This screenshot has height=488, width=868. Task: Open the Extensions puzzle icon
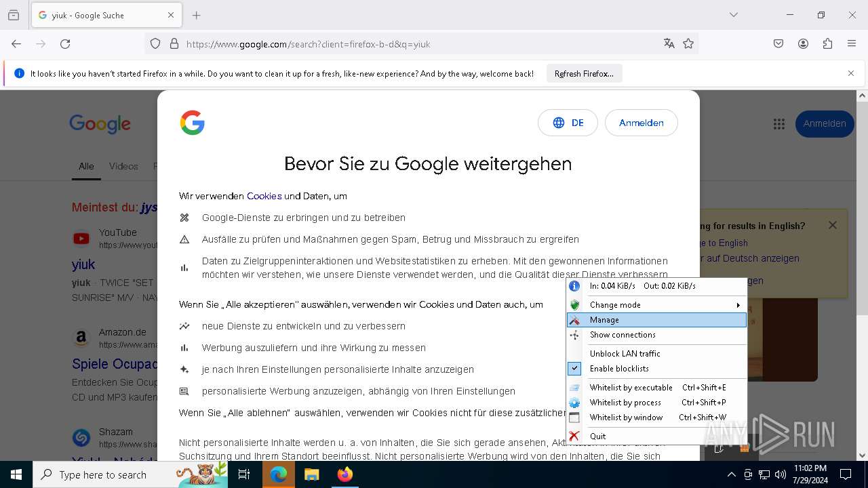827,43
